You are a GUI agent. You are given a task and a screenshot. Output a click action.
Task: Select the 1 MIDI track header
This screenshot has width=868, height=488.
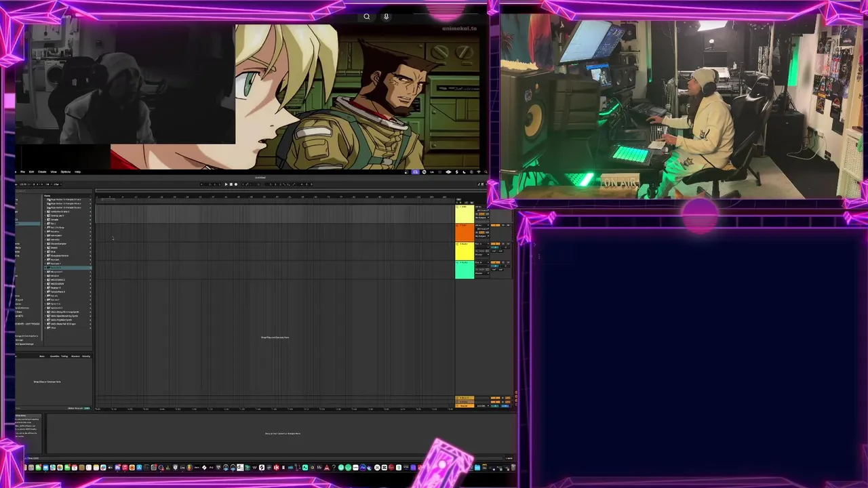point(465,213)
